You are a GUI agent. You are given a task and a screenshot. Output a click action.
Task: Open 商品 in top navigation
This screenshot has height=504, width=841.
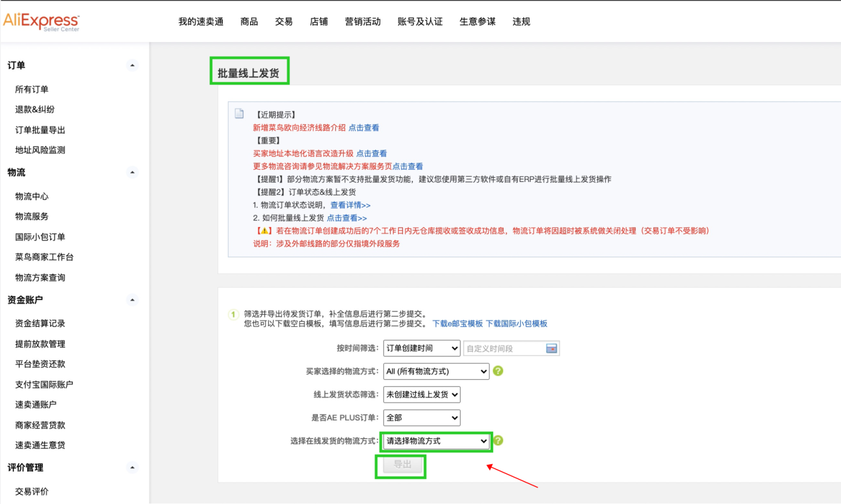point(249,21)
